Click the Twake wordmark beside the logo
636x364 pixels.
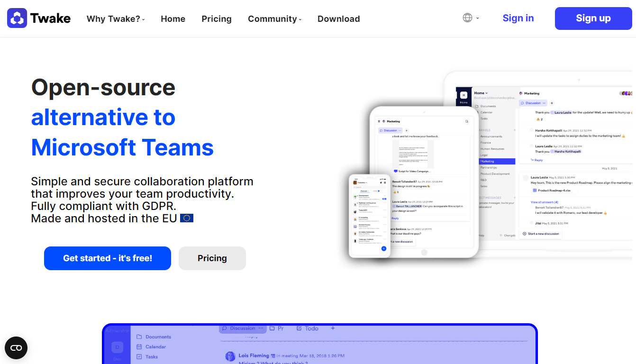(50, 18)
